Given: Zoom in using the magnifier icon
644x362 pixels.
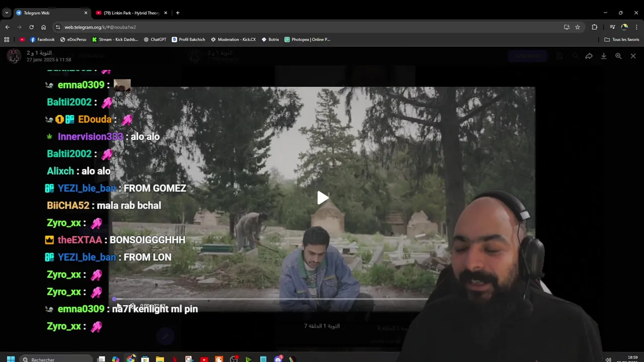Looking at the screenshot, I should click(x=618, y=56).
